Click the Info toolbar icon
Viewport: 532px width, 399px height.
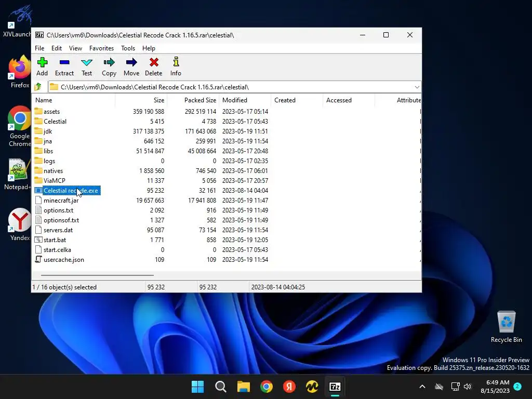pyautogui.click(x=176, y=62)
